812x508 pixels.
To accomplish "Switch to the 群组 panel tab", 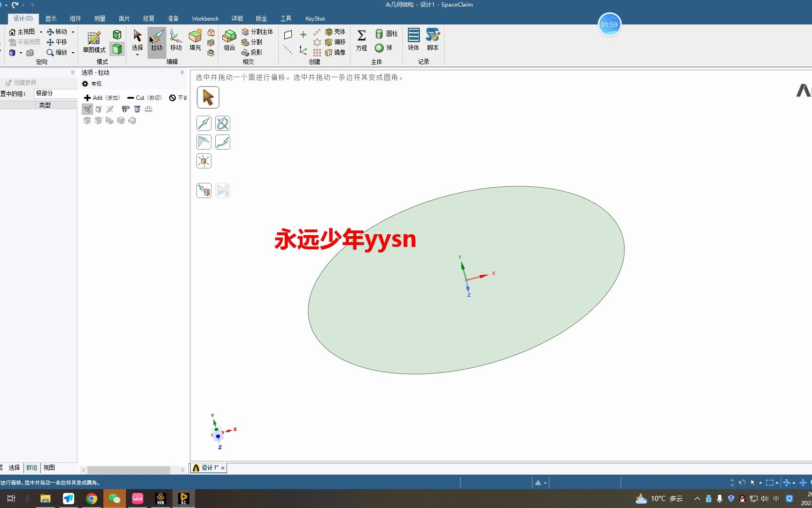I will pos(31,468).
